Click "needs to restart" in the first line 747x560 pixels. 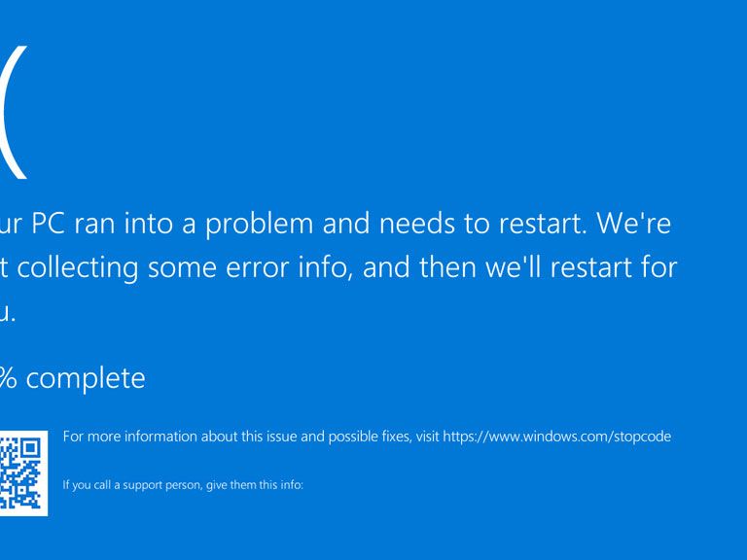(480, 224)
